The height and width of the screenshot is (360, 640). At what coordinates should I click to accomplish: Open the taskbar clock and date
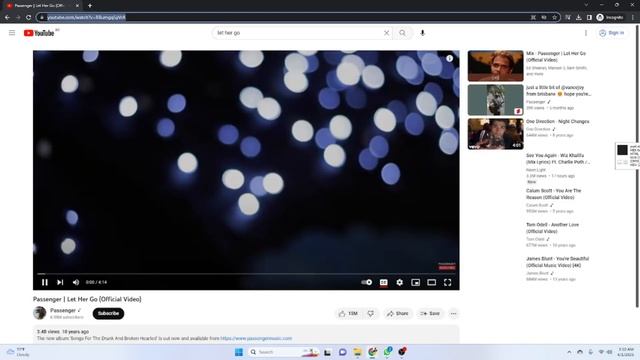tap(625, 352)
